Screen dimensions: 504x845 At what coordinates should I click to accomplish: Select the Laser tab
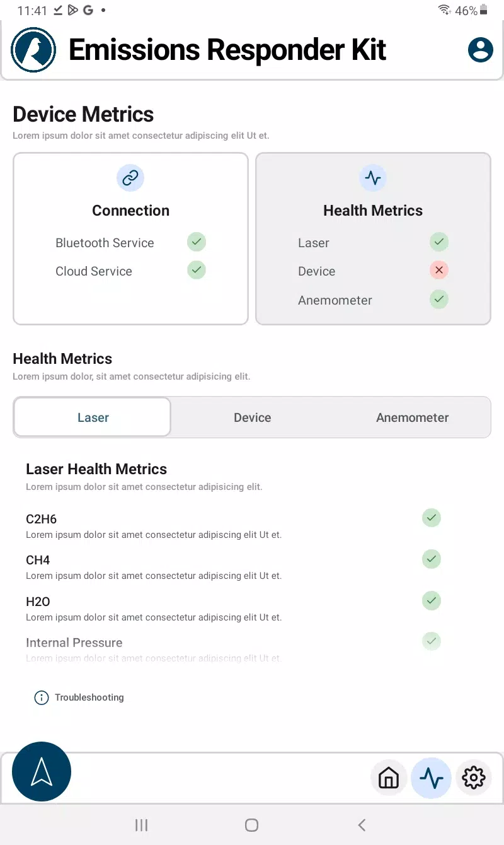tap(93, 417)
